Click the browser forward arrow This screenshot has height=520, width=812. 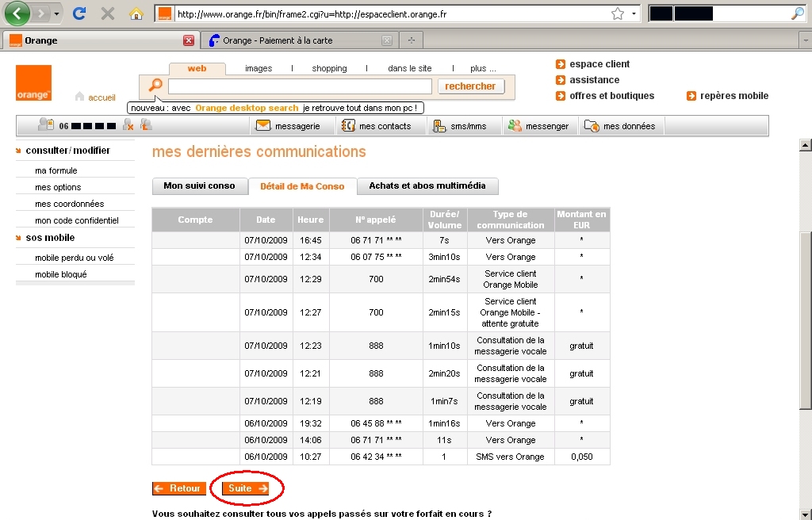click(x=40, y=14)
